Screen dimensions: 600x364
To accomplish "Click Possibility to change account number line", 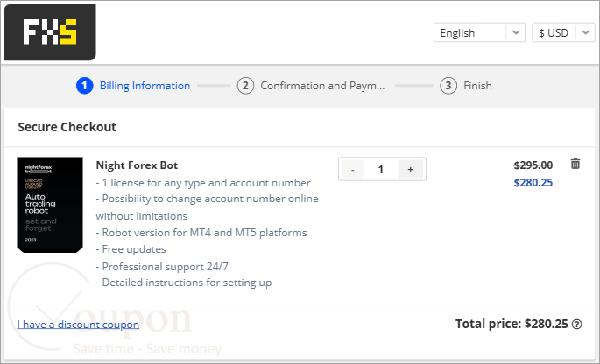I will 207,207.
